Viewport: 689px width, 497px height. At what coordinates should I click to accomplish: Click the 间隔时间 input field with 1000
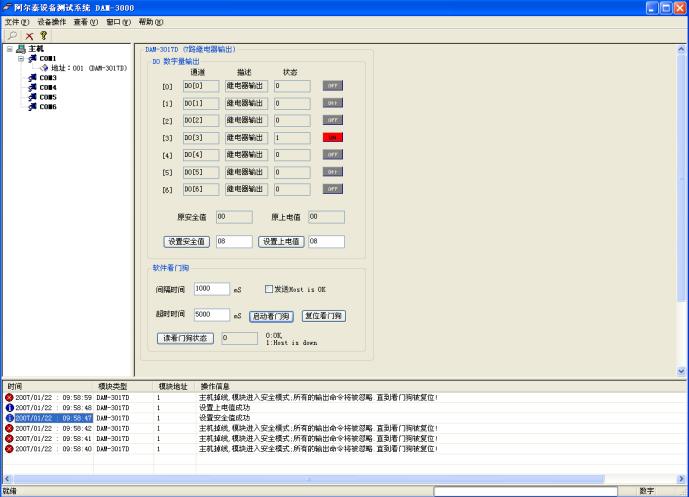point(211,289)
